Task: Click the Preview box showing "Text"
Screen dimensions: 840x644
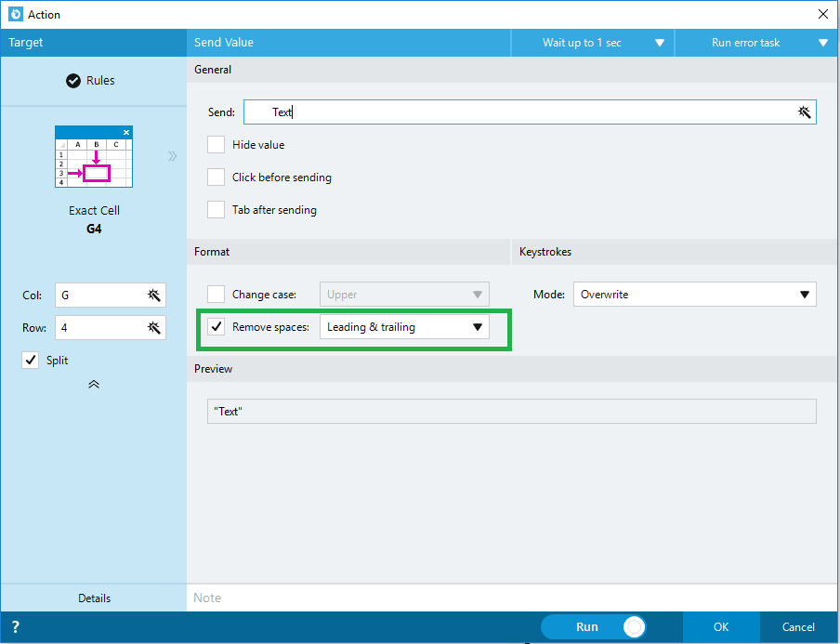Action: (512, 411)
